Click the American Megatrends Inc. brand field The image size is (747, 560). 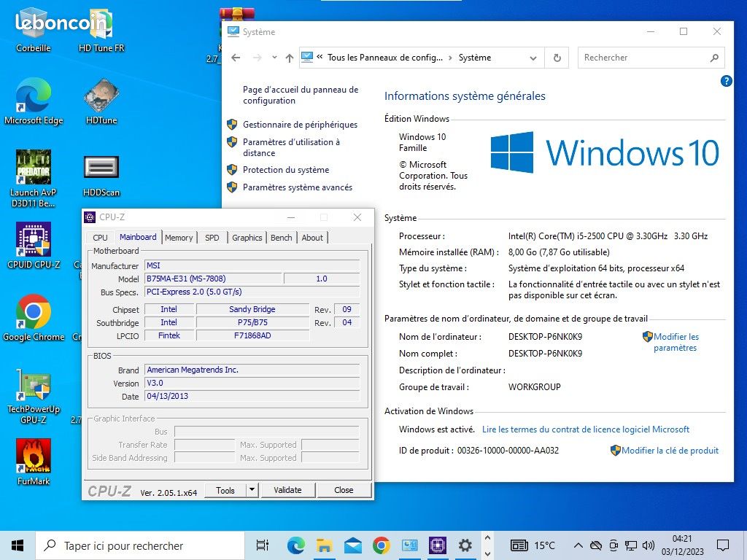click(252, 370)
